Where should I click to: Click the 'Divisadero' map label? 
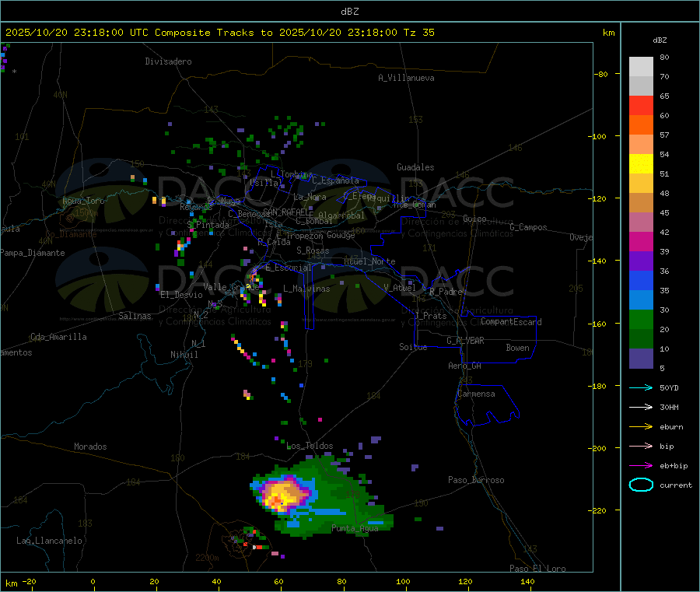coord(168,61)
